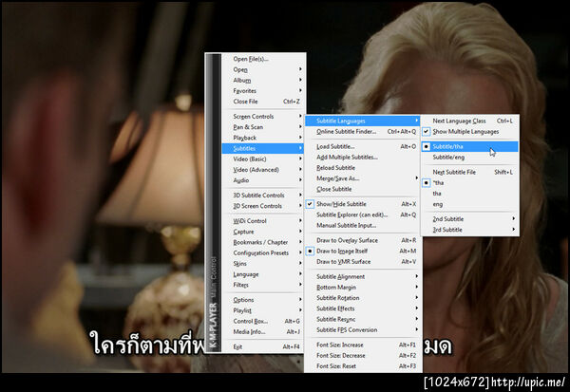Expand Subtitle Rotation submenu
The height and width of the screenshot is (392, 570).
click(362, 298)
